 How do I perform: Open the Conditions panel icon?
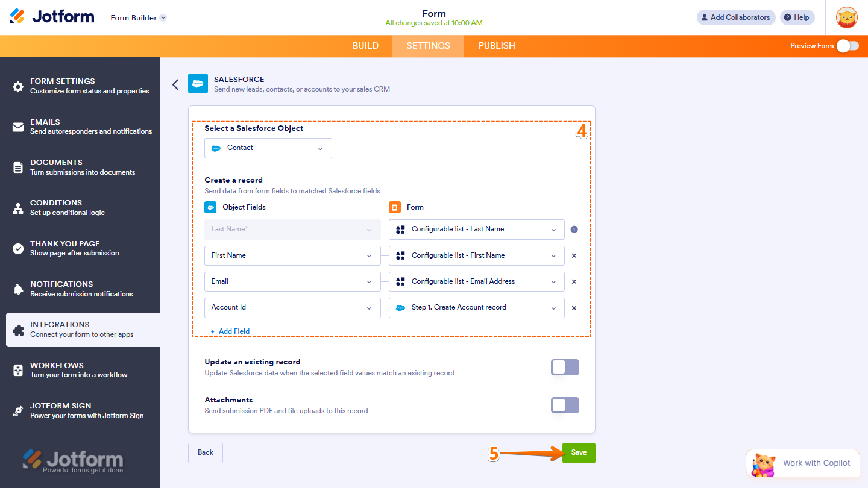pos(18,207)
